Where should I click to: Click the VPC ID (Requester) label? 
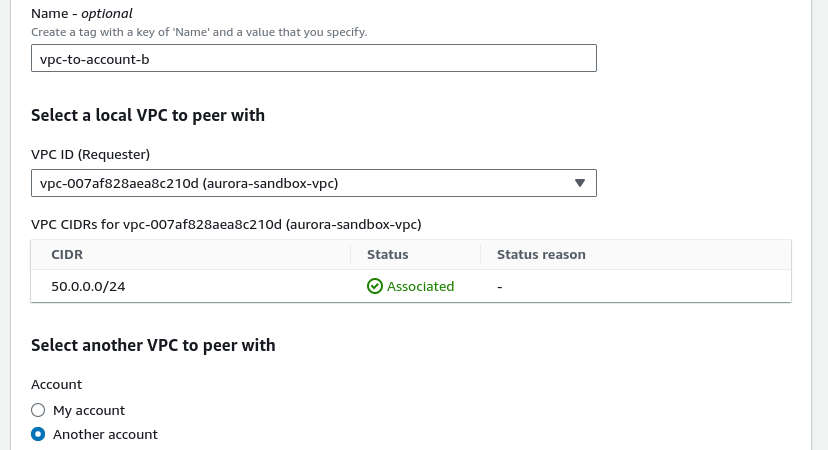tap(90, 154)
